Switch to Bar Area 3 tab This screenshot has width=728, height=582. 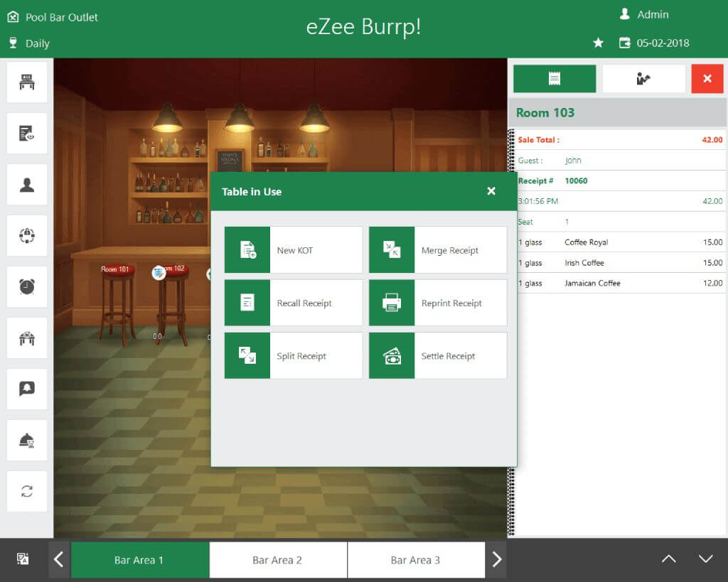point(416,560)
